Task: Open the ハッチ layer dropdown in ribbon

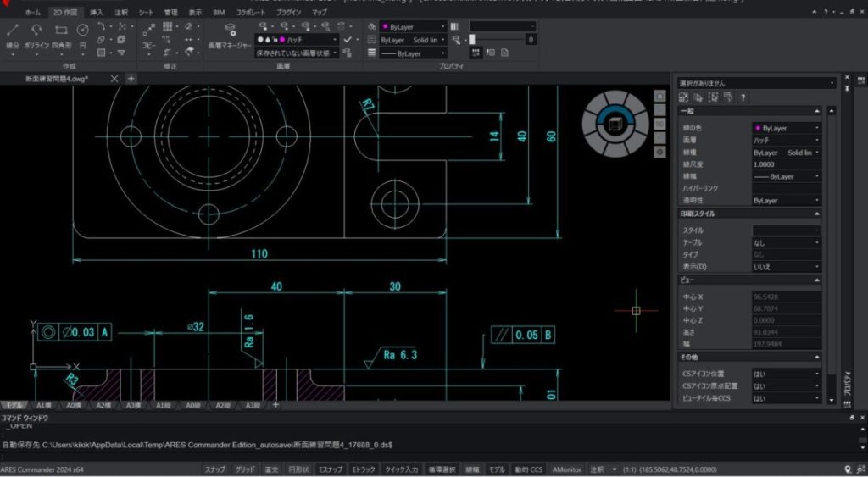Action: pyautogui.click(x=297, y=40)
